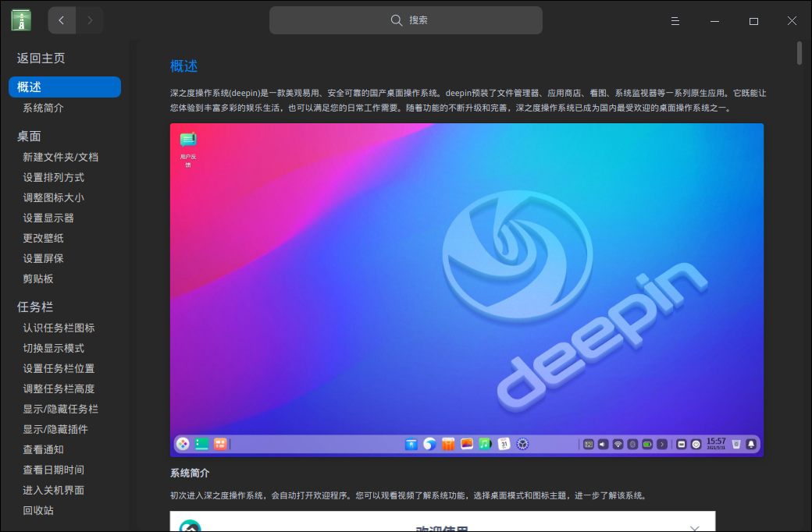Viewport: 812px width, 532px height.
Task: Click the magnifier icon in search bar
Action: coord(396,20)
